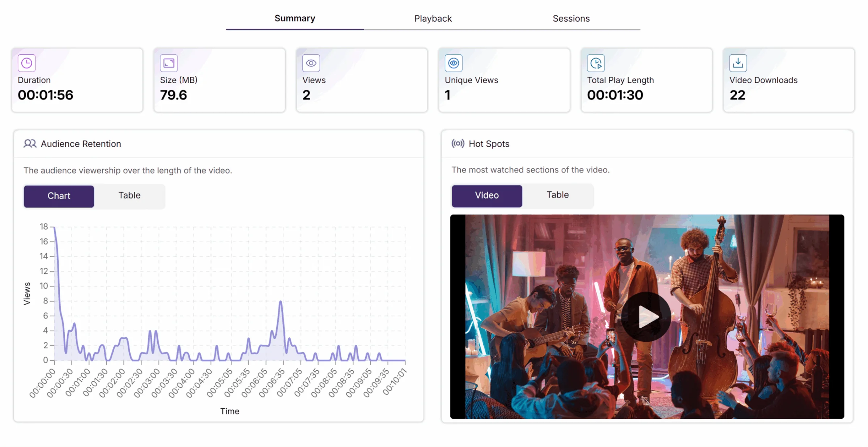Click the Audience Retention people icon
The height and width of the screenshot is (447, 868).
30,144
